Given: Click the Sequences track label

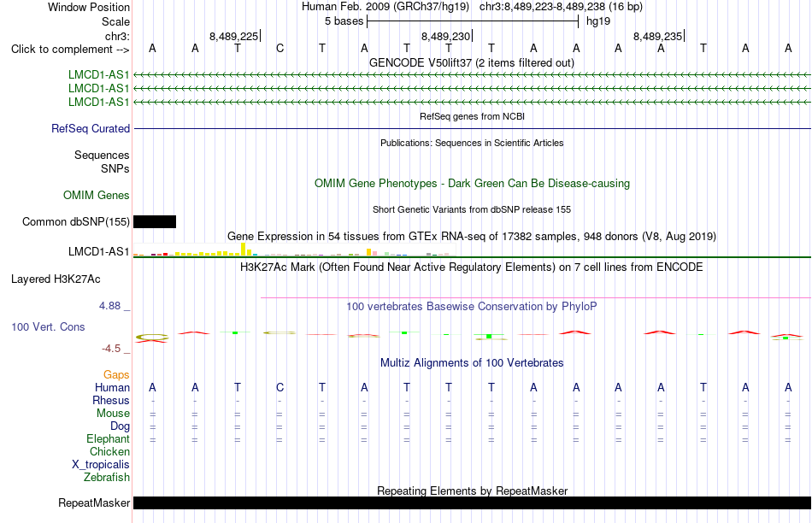Looking at the screenshot, I should pyautogui.click(x=102, y=155).
